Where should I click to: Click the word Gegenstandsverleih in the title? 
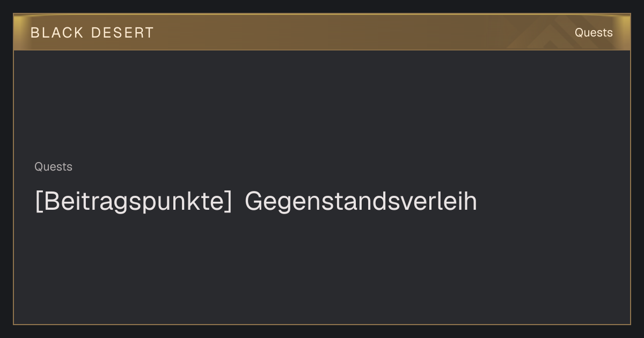pyautogui.click(x=361, y=202)
